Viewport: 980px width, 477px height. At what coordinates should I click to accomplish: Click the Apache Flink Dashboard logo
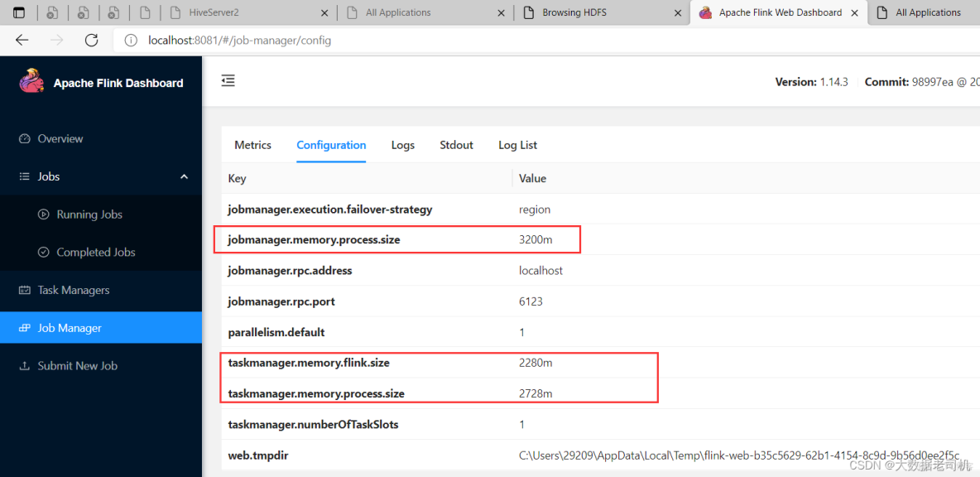point(99,82)
